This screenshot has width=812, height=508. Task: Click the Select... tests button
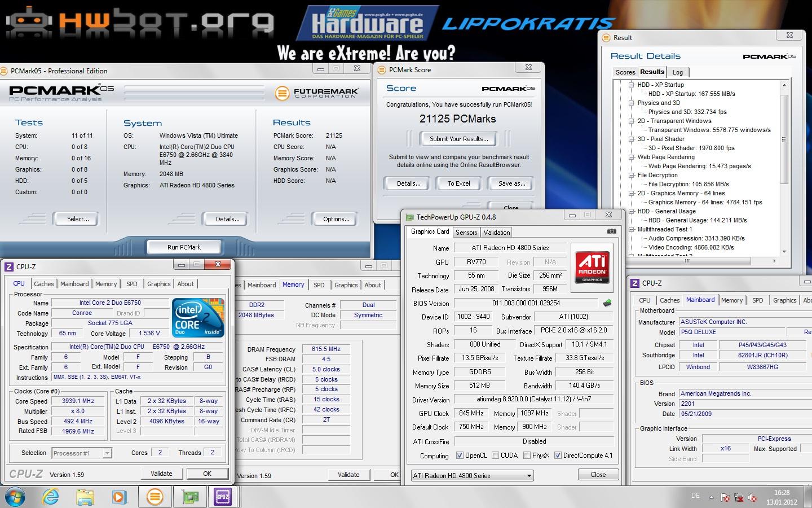point(78,219)
